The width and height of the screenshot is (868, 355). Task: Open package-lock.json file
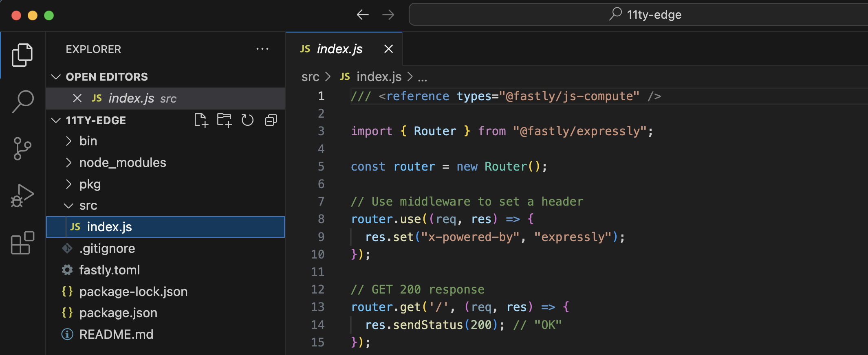click(x=165, y=291)
